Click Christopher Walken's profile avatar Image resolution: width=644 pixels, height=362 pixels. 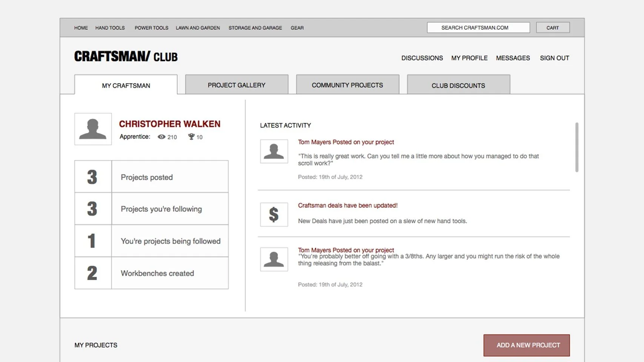click(93, 129)
